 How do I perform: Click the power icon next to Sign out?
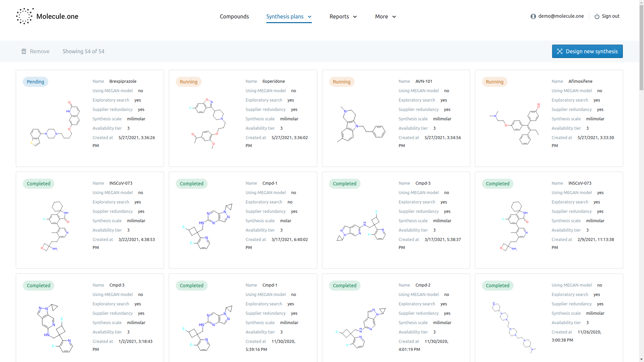tap(597, 16)
